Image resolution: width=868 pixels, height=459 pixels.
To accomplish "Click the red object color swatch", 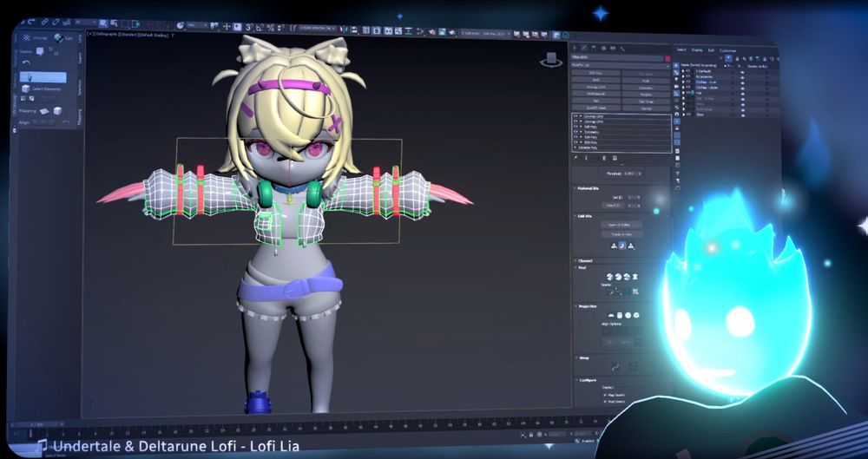I will [x=667, y=58].
